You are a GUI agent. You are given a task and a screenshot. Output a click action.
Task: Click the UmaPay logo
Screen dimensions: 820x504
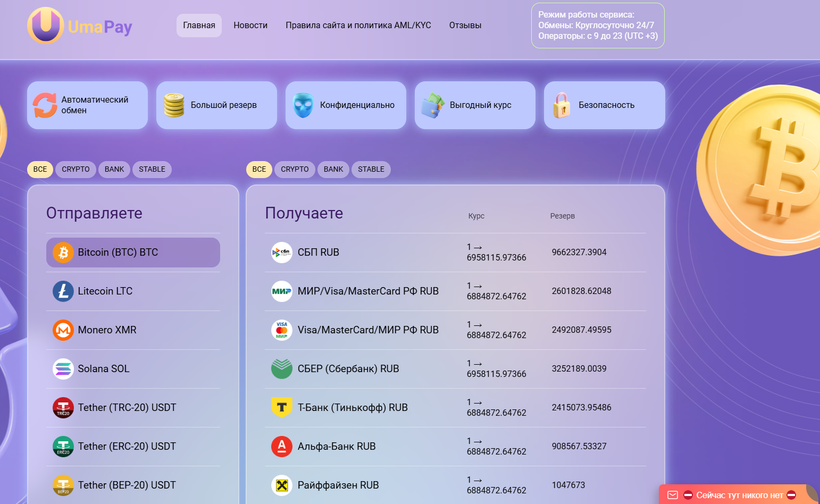[80, 26]
